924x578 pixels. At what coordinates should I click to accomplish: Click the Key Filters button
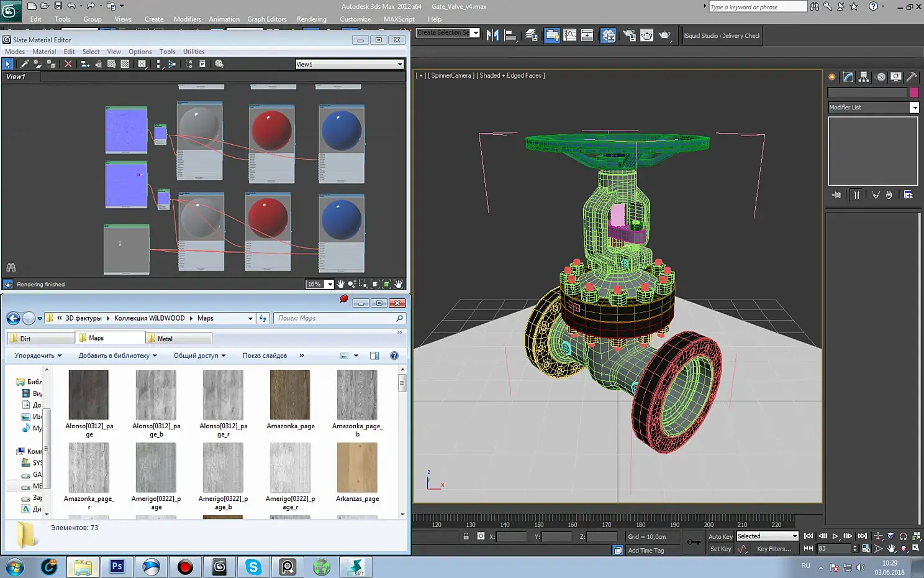point(774,549)
